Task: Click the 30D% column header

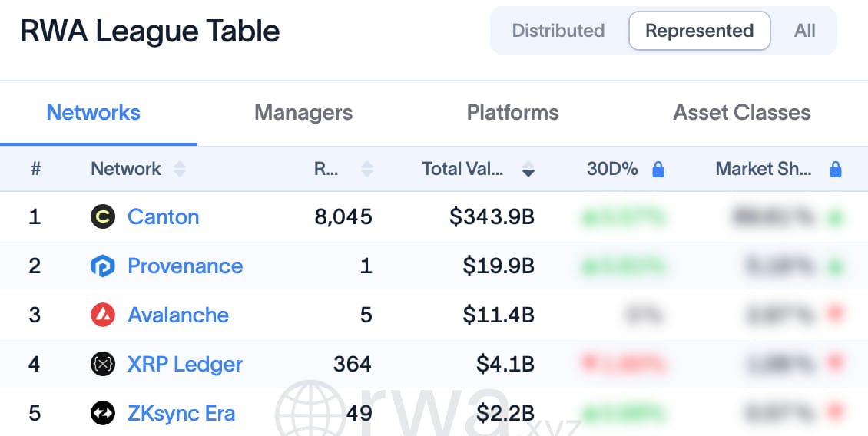Action: pyautogui.click(x=612, y=169)
